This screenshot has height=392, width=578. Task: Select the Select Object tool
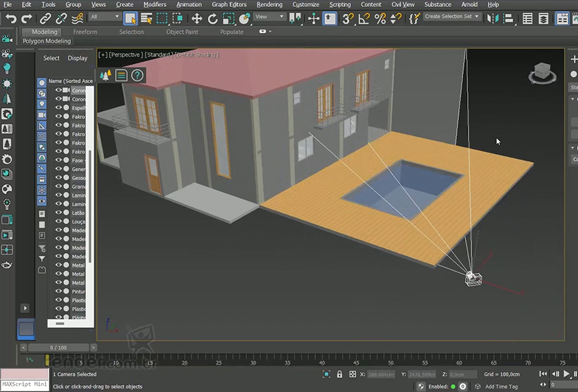(130, 19)
